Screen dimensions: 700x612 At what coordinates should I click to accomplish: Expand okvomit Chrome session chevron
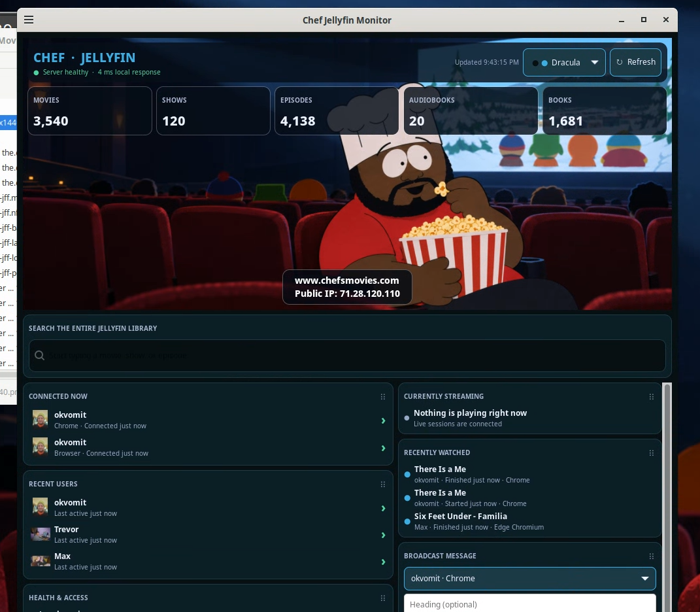coord(383,421)
